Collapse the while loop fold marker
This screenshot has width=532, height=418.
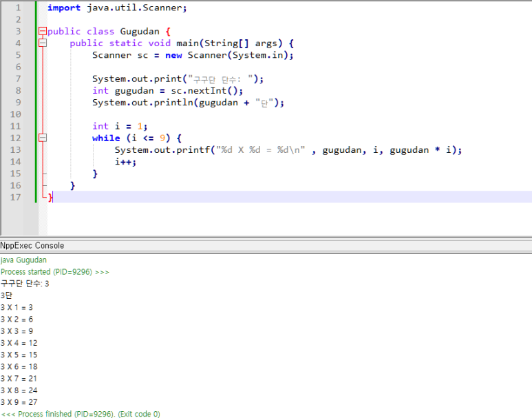pos(43,138)
